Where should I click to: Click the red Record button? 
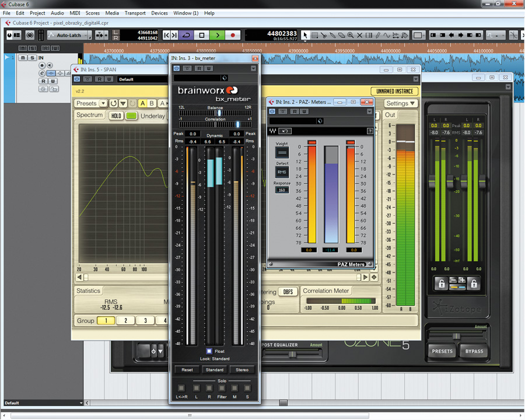pos(233,35)
